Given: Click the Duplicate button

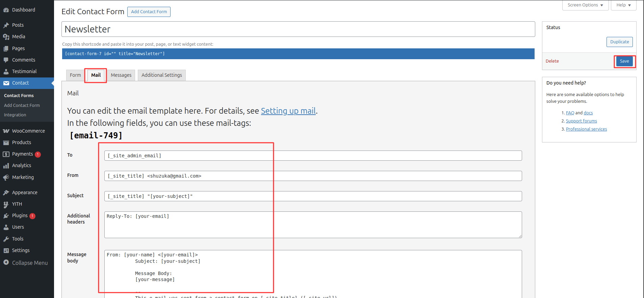Looking at the screenshot, I should click(x=619, y=42).
